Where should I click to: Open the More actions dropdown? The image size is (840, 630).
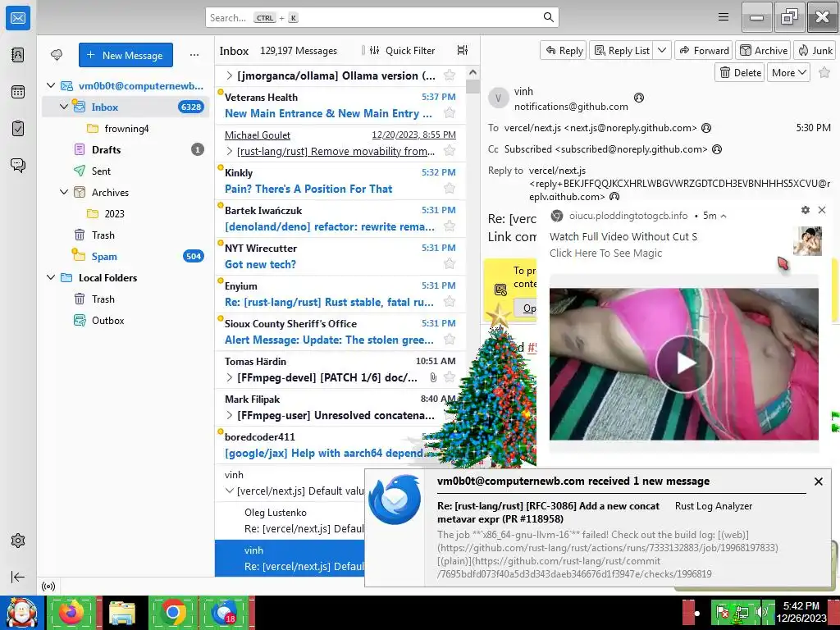[788, 72]
